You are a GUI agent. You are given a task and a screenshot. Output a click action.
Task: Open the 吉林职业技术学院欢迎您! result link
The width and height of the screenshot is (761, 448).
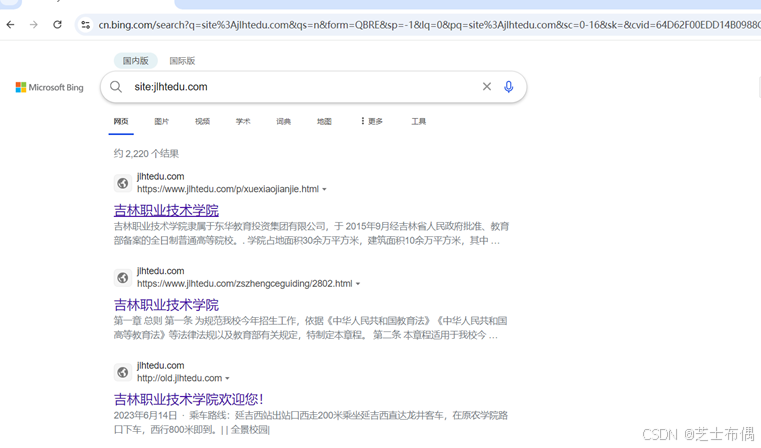[x=188, y=399]
